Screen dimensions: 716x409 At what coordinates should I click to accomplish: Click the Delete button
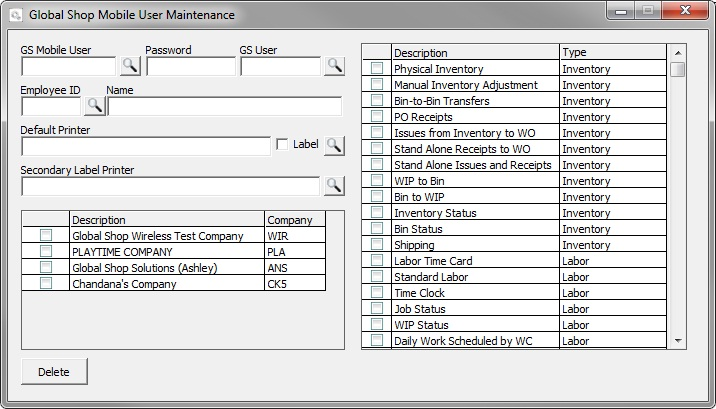(54, 372)
